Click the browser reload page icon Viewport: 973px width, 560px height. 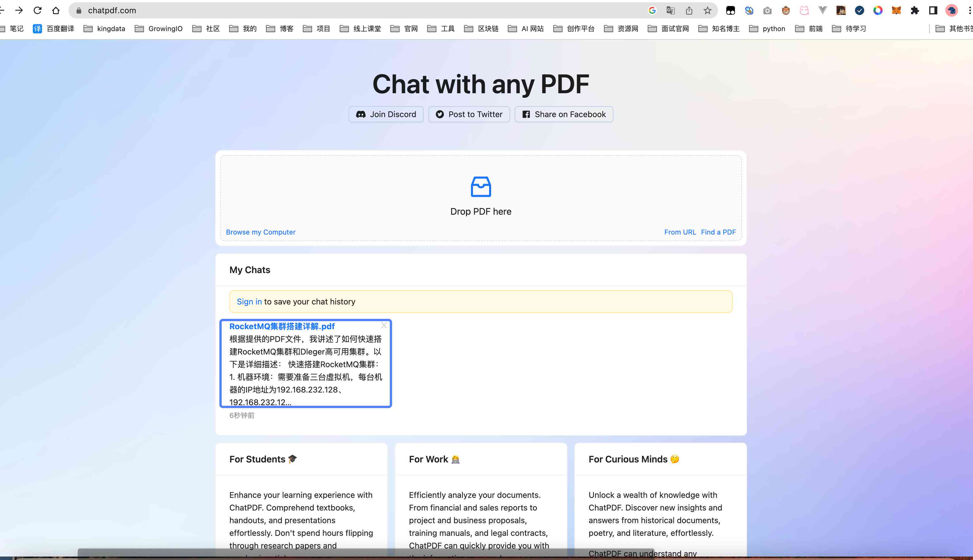point(37,10)
